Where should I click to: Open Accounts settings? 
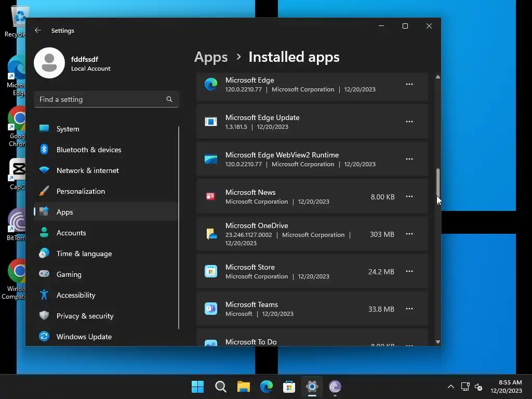[106, 233]
